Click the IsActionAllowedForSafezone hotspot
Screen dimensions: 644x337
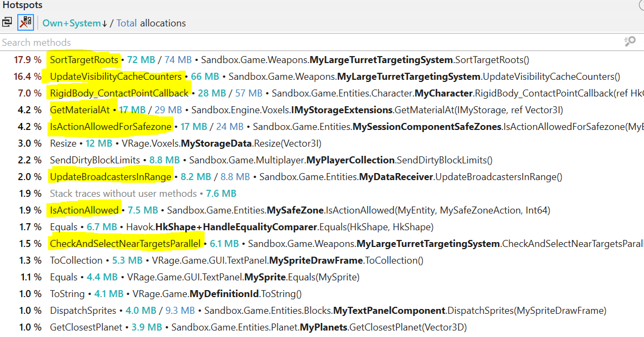[111, 127]
